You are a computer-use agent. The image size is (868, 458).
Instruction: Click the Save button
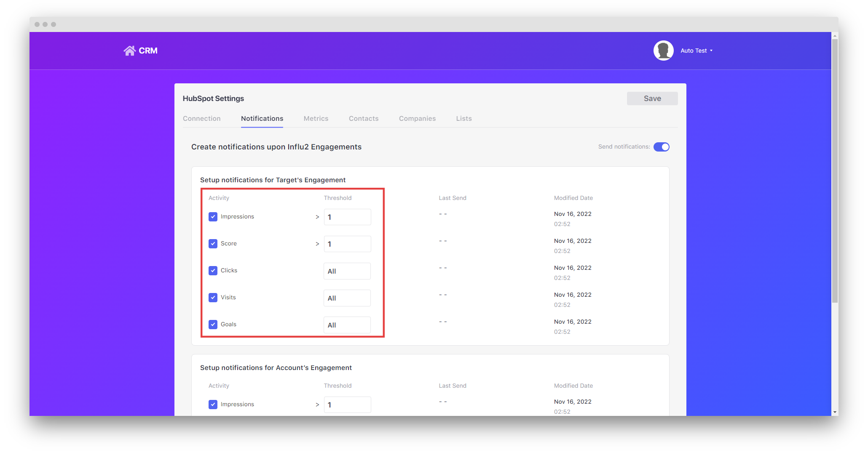tap(652, 98)
